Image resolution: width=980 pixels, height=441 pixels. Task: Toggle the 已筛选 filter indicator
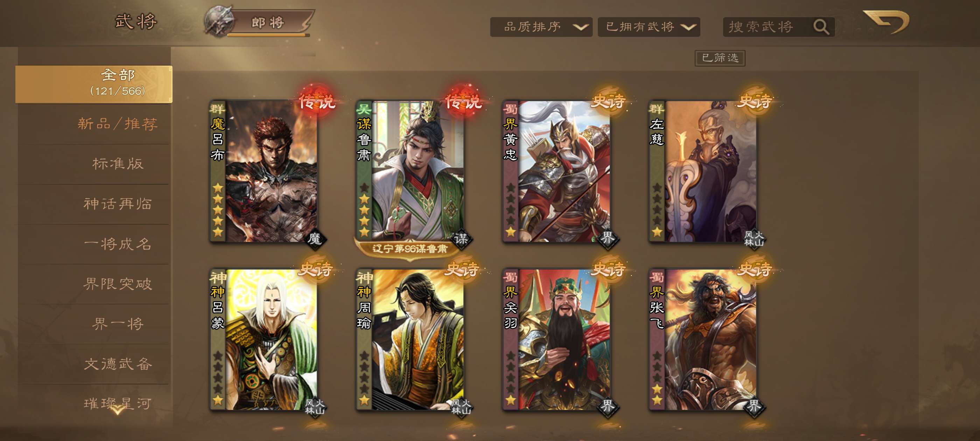720,58
